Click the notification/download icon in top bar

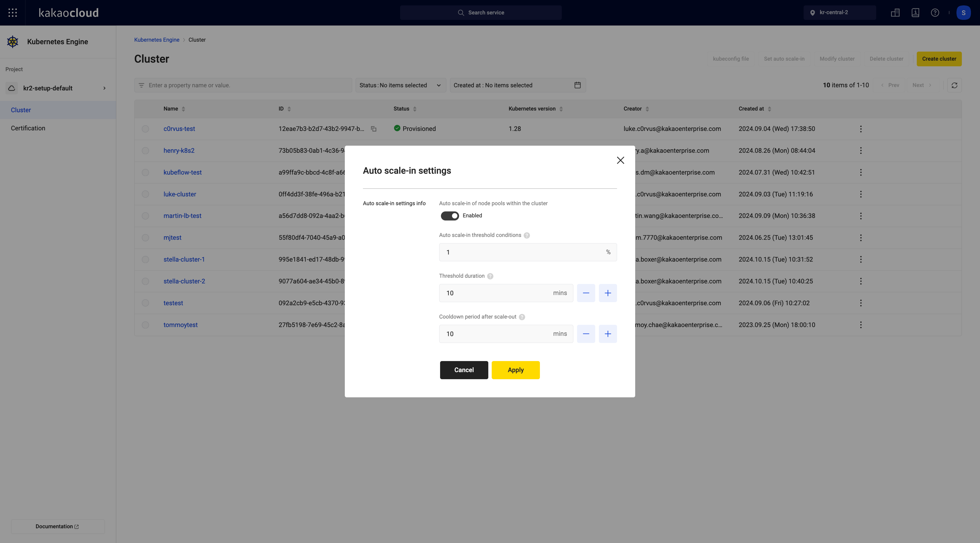coord(915,12)
